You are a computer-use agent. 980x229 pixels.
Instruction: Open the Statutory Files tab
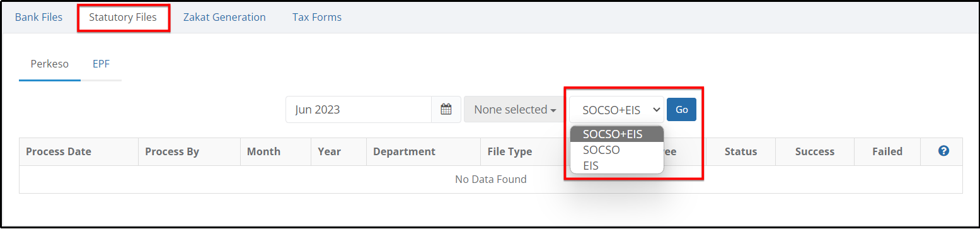pos(123,17)
